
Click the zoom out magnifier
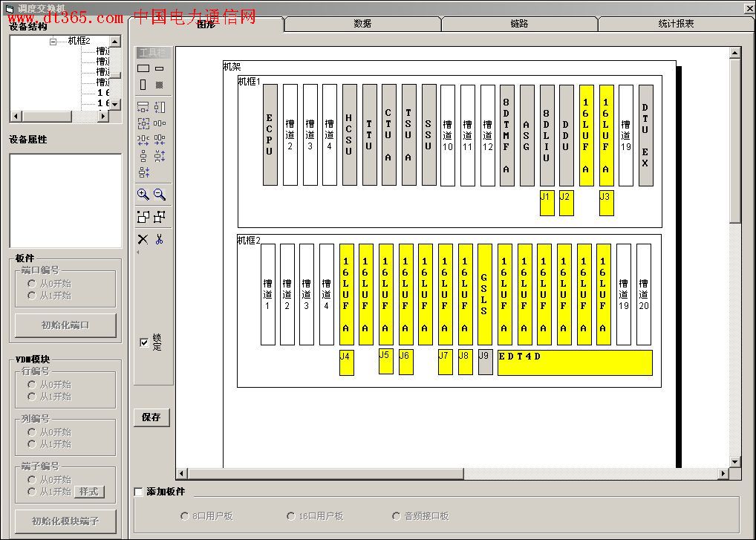[159, 195]
